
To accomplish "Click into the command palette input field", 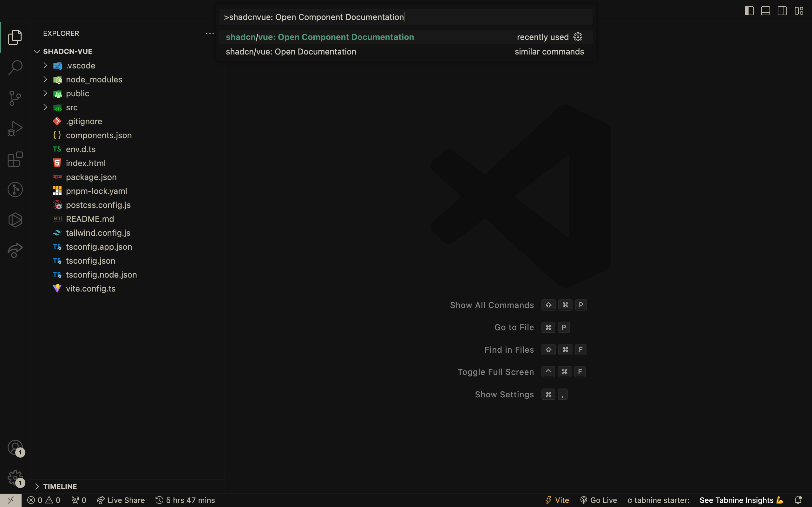I will point(406,17).
